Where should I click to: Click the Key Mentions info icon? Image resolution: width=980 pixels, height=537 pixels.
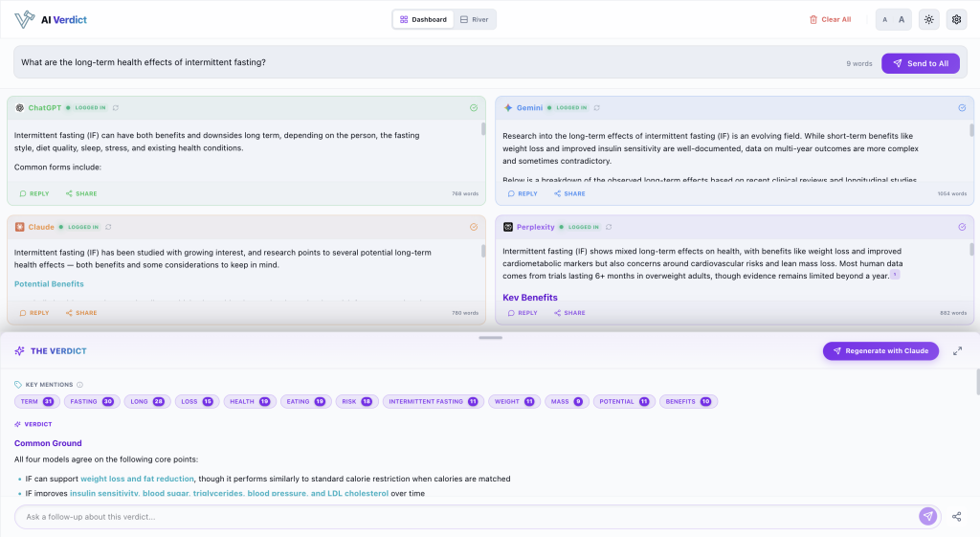tap(80, 385)
